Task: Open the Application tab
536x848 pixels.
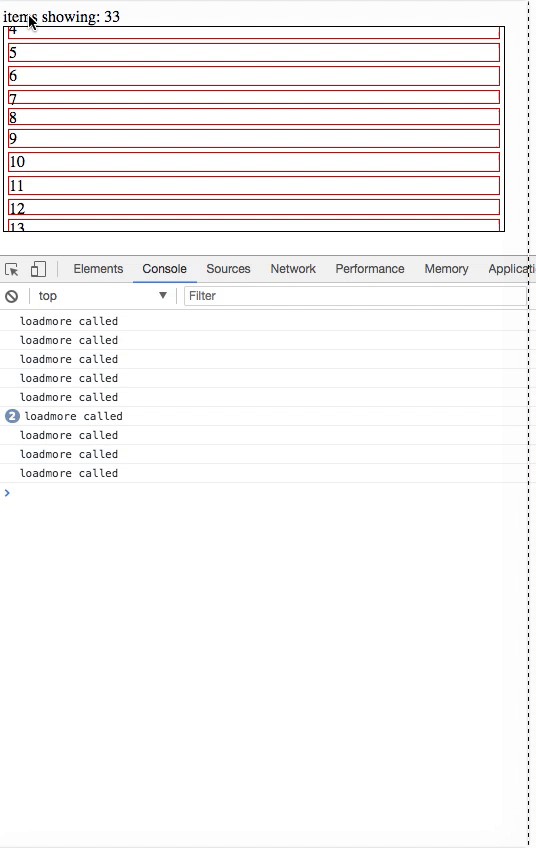Action: [x=511, y=269]
